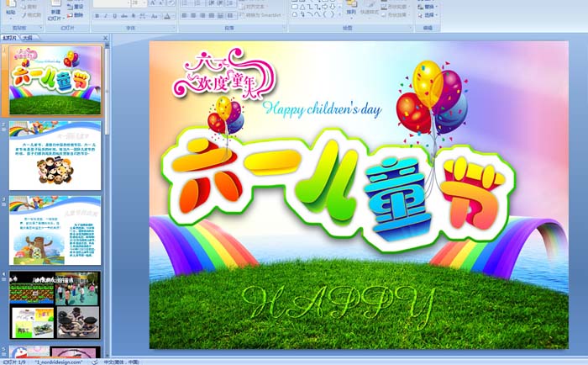
Task: Select slide 3 thumbnail with tree picture
Action: pyautogui.click(x=55, y=230)
